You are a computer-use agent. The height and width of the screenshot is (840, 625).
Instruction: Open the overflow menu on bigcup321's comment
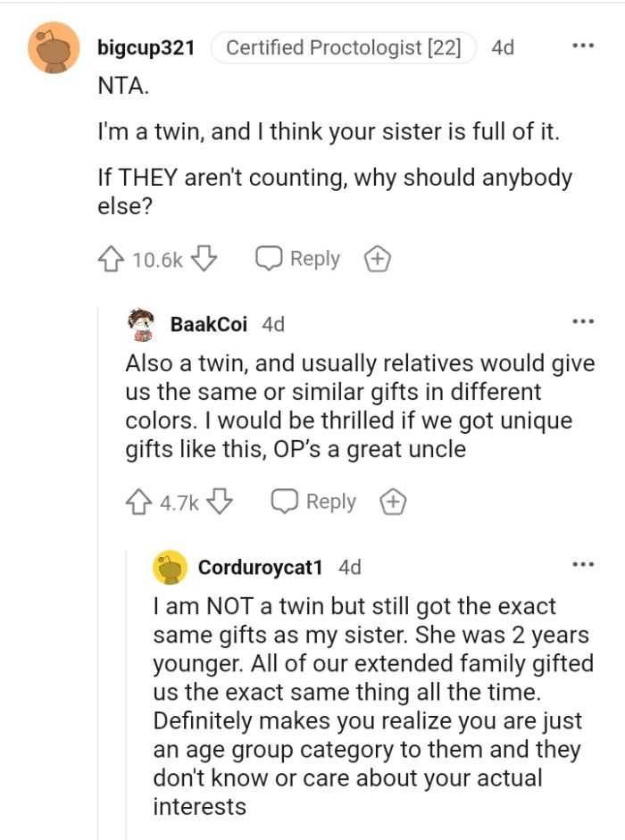click(x=583, y=45)
